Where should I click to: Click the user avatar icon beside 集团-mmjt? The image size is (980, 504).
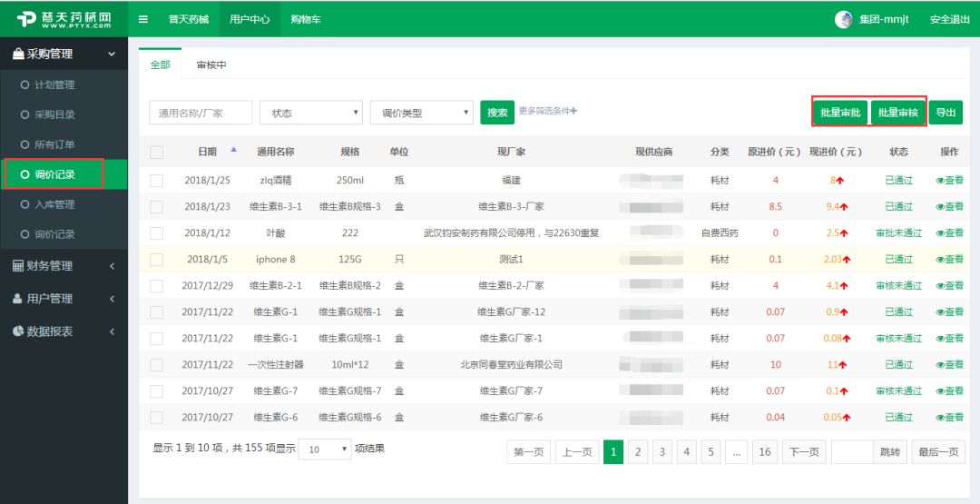tap(844, 19)
